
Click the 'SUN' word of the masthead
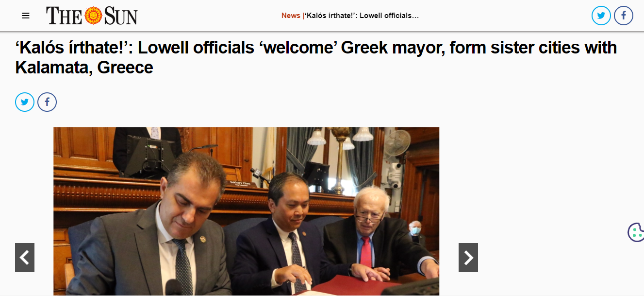(x=120, y=16)
